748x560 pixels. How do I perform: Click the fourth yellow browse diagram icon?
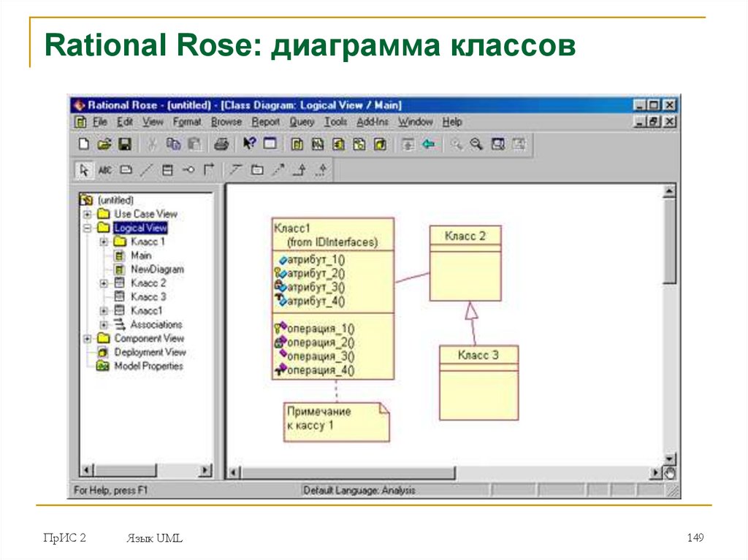coord(359,144)
